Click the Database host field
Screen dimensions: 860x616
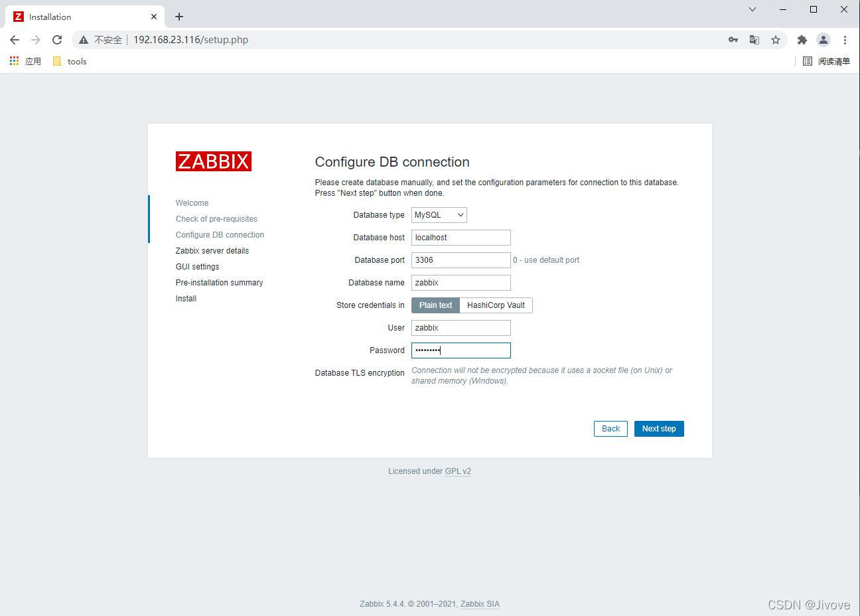(461, 238)
